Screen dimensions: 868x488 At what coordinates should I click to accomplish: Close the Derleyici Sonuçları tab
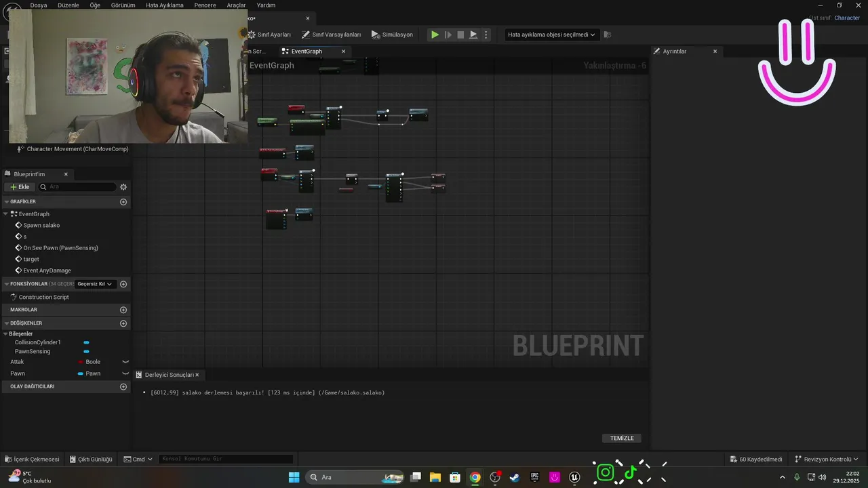click(x=197, y=375)
